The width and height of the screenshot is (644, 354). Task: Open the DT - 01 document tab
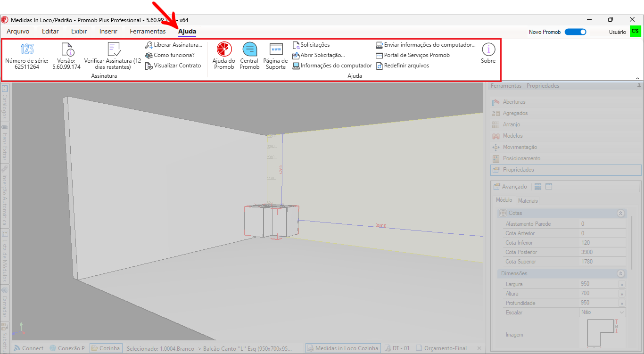click(397, 348)
